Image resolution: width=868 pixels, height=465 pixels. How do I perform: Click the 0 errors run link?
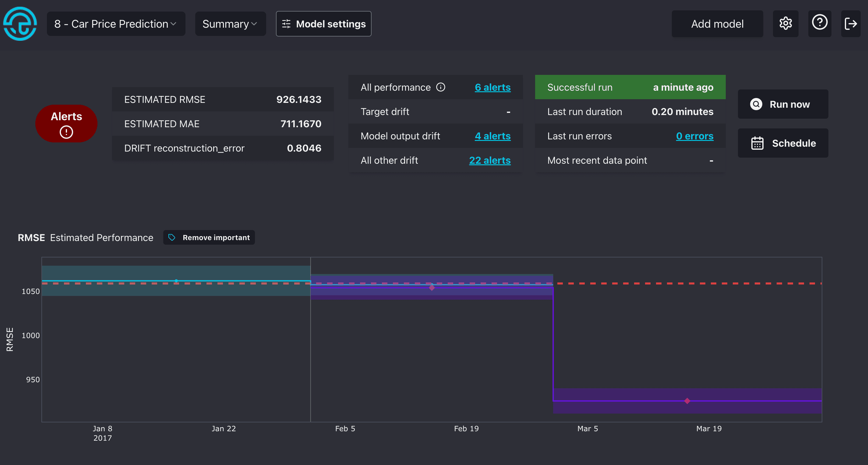[695, 136]
